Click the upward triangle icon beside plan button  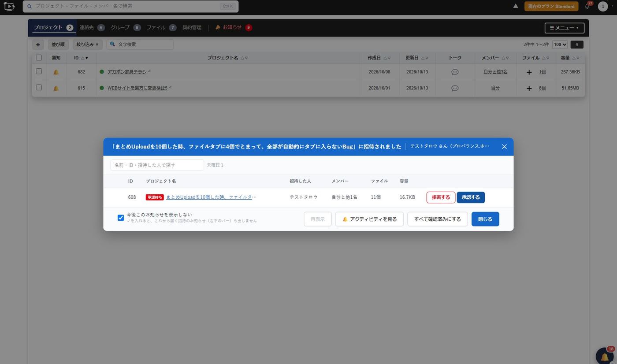[x=515, y=6]
